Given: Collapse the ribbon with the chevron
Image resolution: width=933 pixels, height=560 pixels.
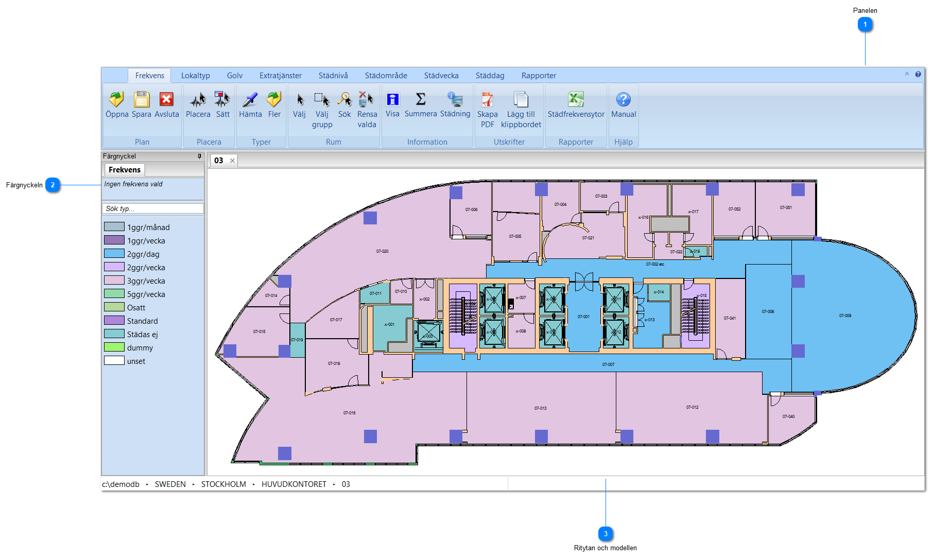Looking at the screenshot, I should (x=907, y=74).
